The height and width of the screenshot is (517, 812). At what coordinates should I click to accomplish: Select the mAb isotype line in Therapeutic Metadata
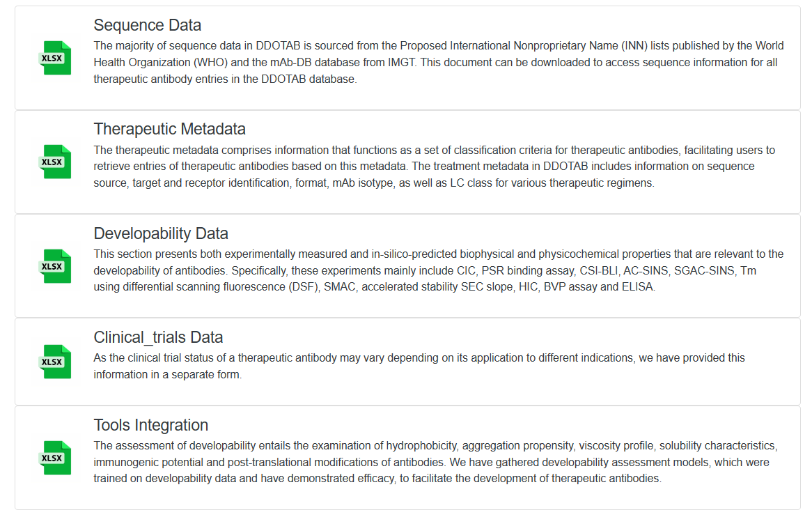(374, 183)
